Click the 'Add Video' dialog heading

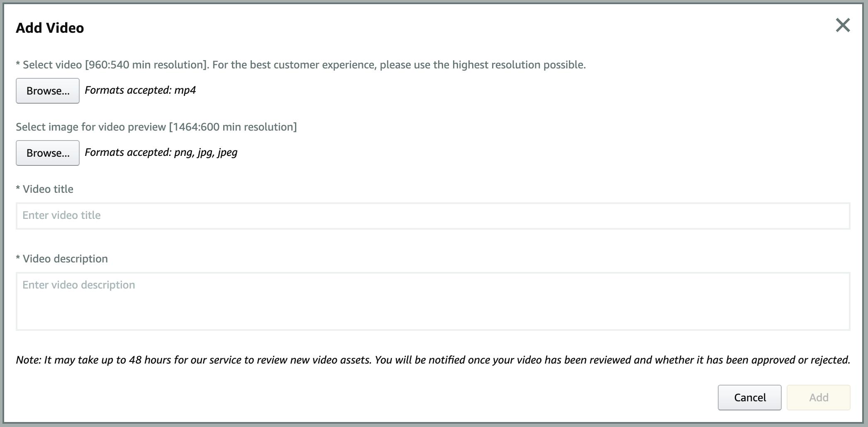(50, 28)
